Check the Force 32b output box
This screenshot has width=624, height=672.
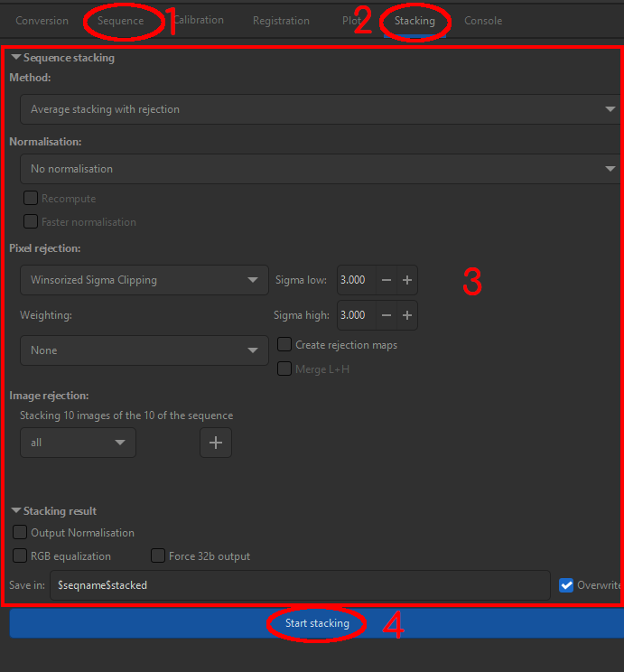158,556
